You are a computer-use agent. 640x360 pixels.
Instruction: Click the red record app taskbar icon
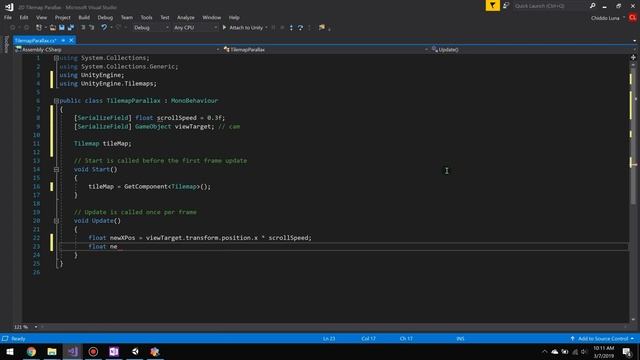93,351
